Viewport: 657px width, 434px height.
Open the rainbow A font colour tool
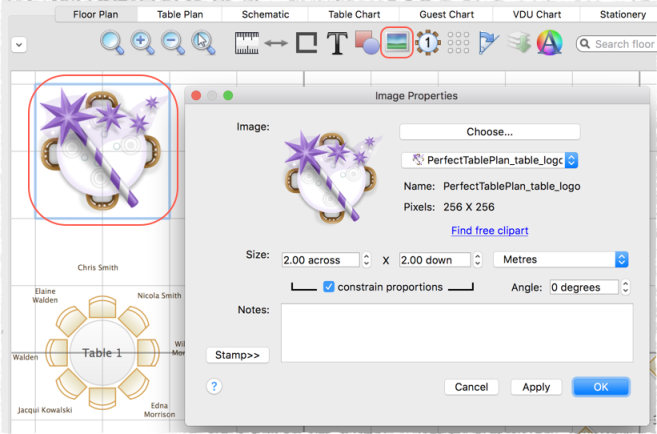549,43
